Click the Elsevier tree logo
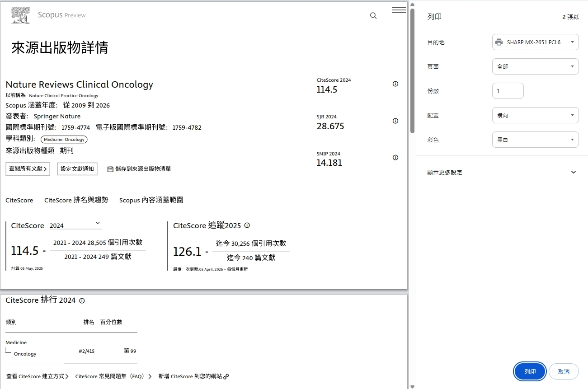Viewport: 588px width, 389px height. point(22,15)
